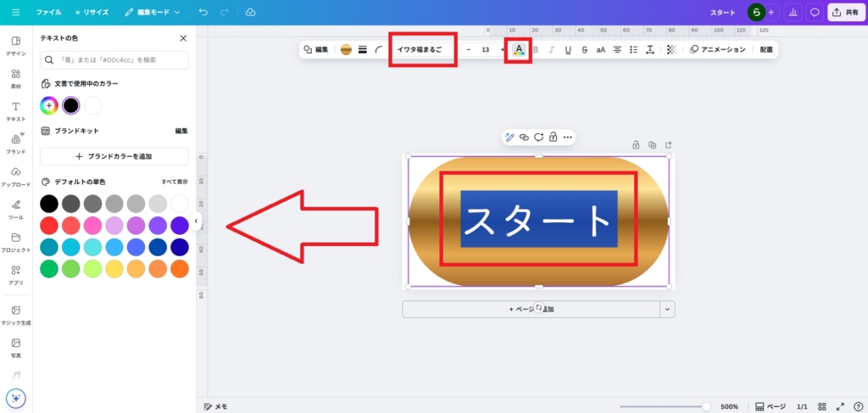The width and height of the screenshot is (868, 413).
Task: Toggle fullscreen presentation mode
Action: [x=841, y=406]
